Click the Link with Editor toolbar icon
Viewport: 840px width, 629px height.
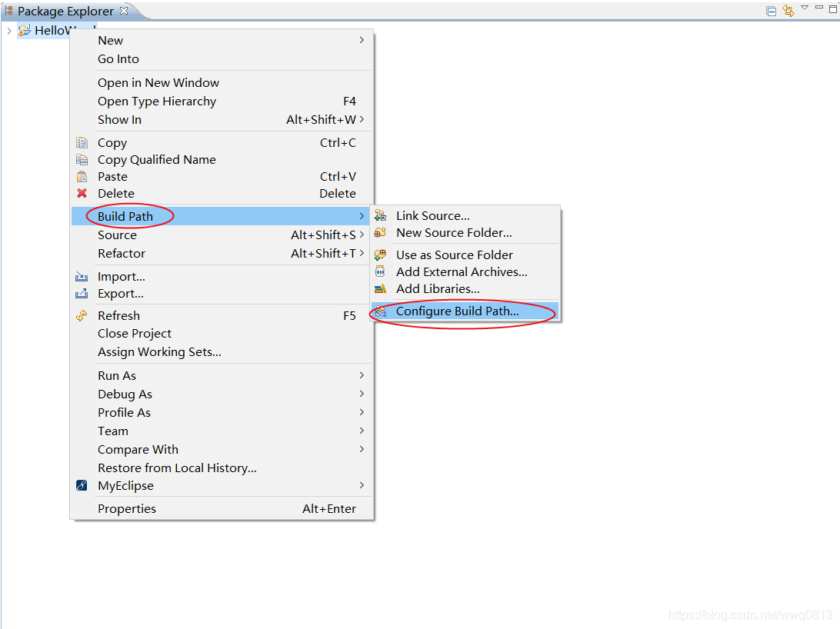click(x=788, y=10)
